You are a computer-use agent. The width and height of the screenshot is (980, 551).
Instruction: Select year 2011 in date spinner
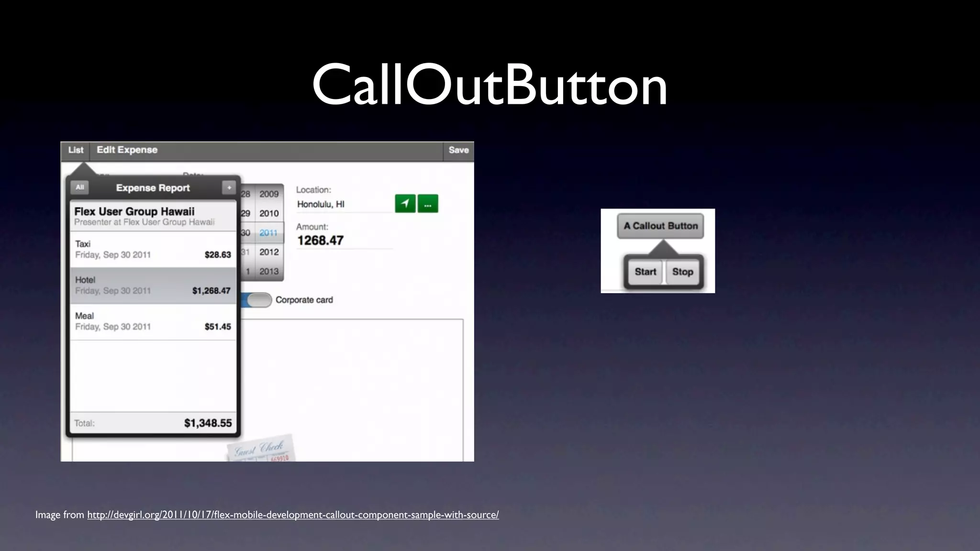click(x=269, y=233)
